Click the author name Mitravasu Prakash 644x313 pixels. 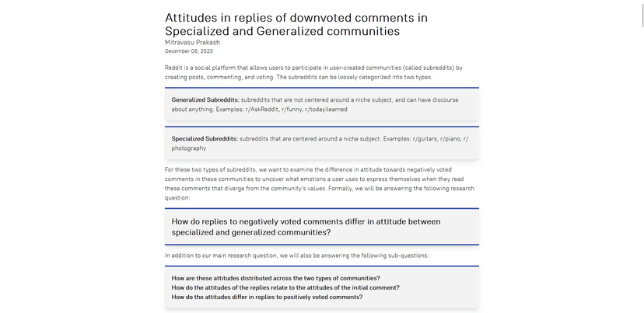(192, 42)
